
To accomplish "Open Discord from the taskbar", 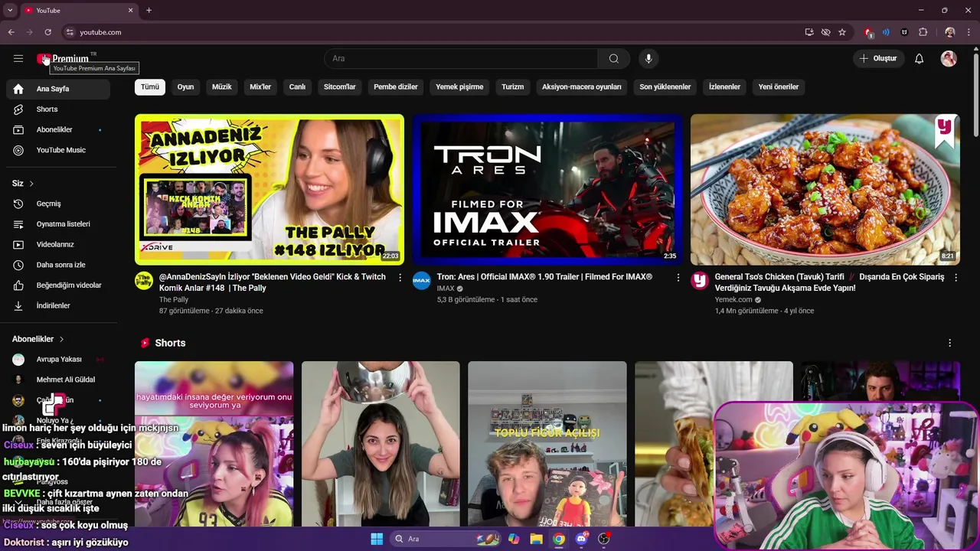I will tap(581, 539).
